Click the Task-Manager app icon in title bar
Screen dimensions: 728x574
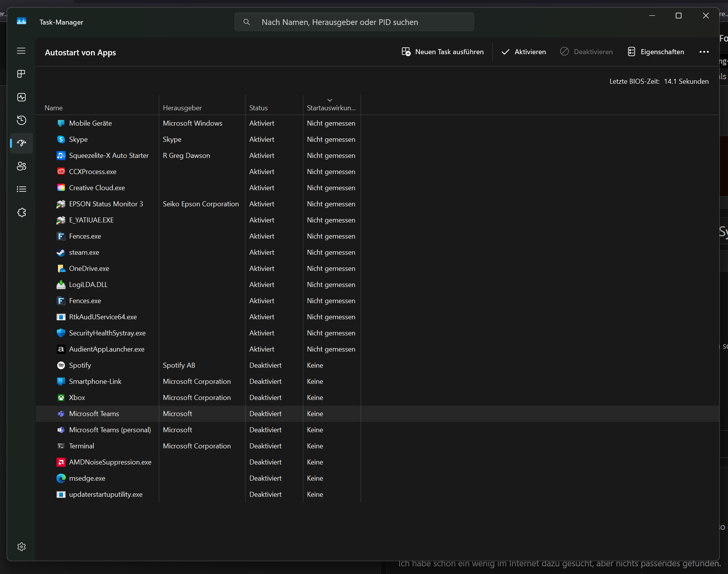coord(22,22)
